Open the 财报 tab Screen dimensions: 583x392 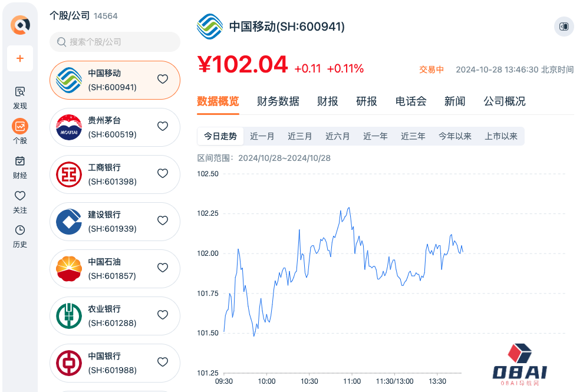point(328,101)
